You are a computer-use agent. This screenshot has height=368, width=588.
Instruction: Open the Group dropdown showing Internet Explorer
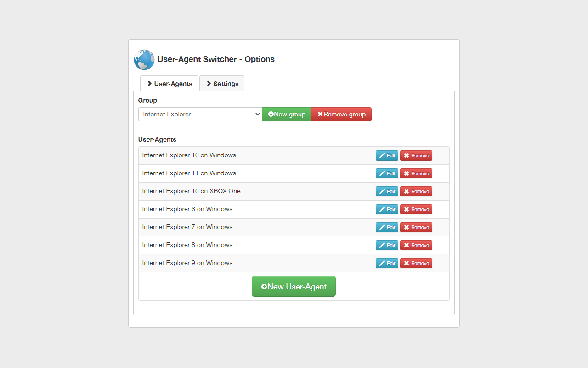click(200, 114)
